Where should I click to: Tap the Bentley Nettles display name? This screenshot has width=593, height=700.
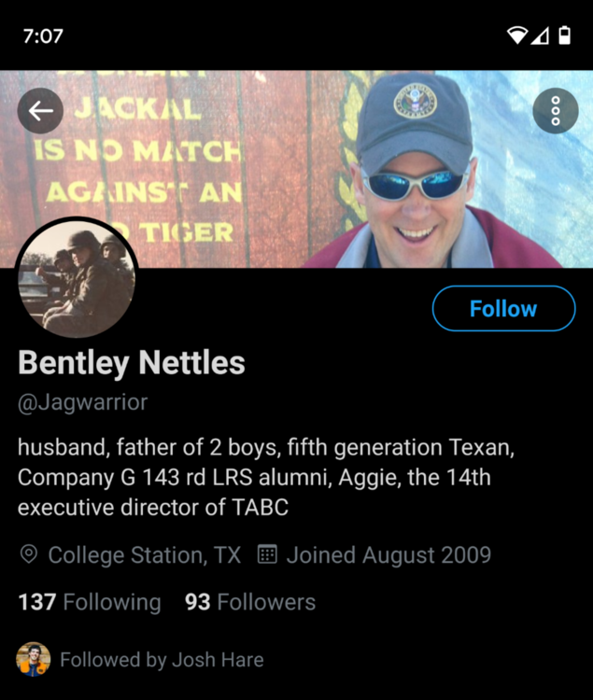point(132,362)
